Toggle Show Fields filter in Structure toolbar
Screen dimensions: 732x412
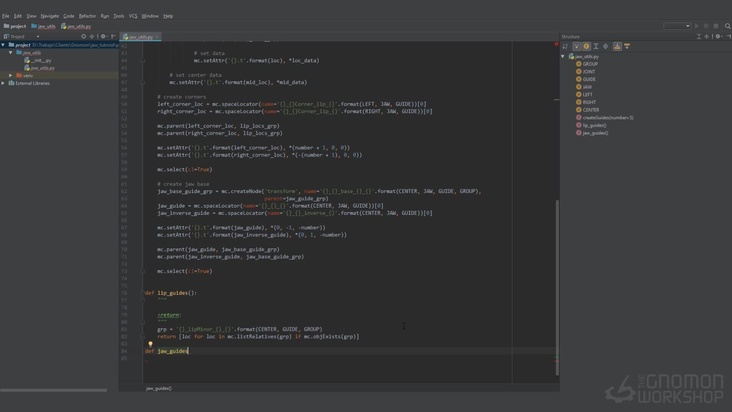pos(587,46)
